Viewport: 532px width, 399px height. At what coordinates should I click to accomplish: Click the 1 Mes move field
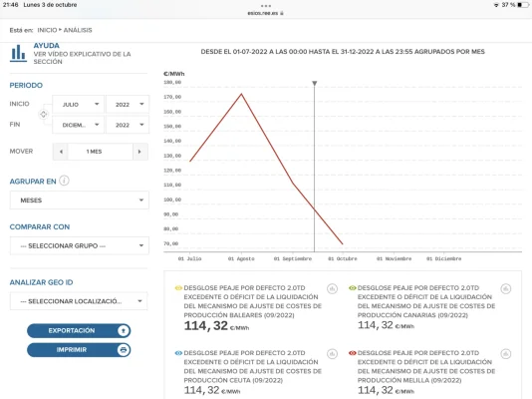[100, 152]
